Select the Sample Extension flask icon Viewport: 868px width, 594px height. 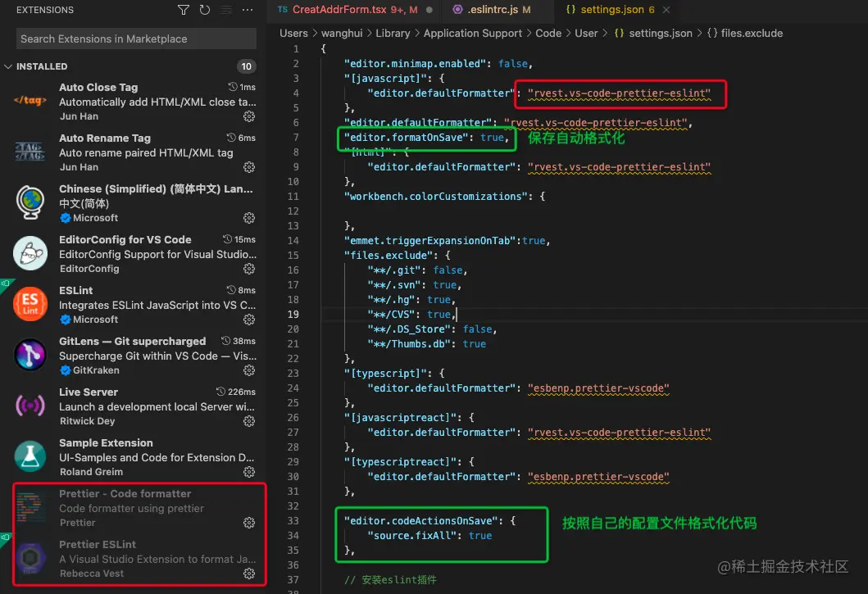point(30,456)
